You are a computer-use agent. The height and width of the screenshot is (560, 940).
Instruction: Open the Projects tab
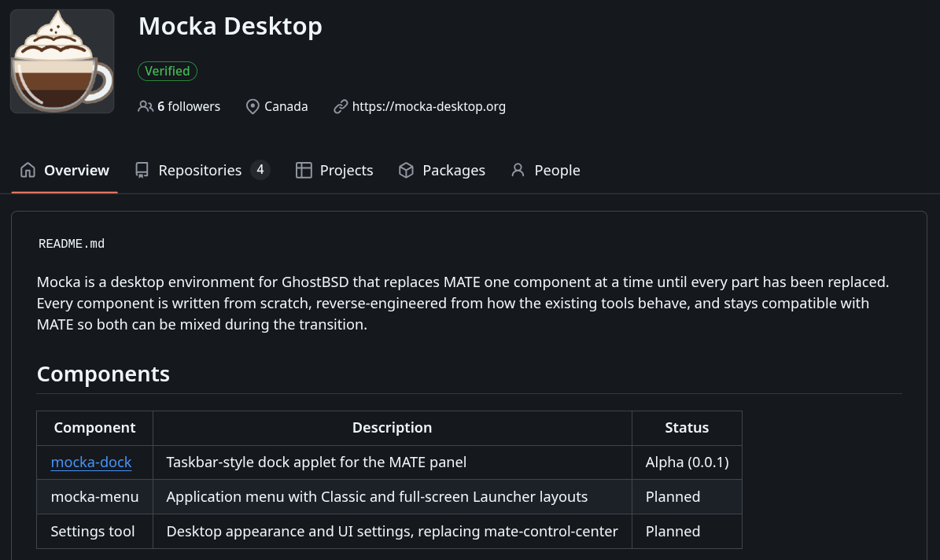tap(334, 170)
